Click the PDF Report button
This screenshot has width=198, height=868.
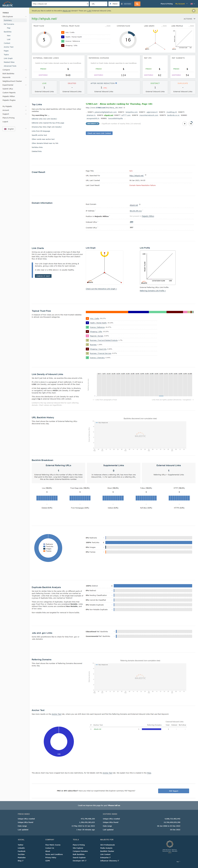tap(173, 791)
